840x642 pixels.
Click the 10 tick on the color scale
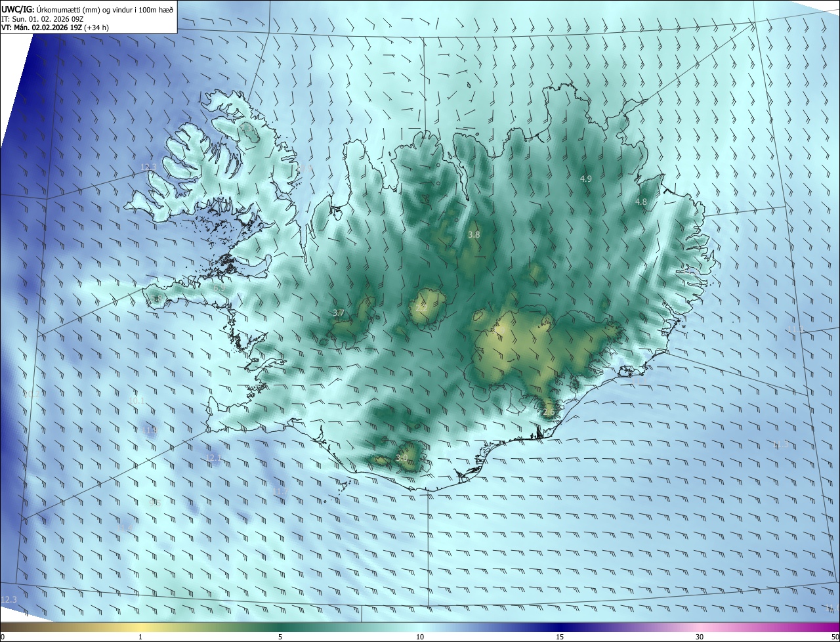[x=420, y=637]
